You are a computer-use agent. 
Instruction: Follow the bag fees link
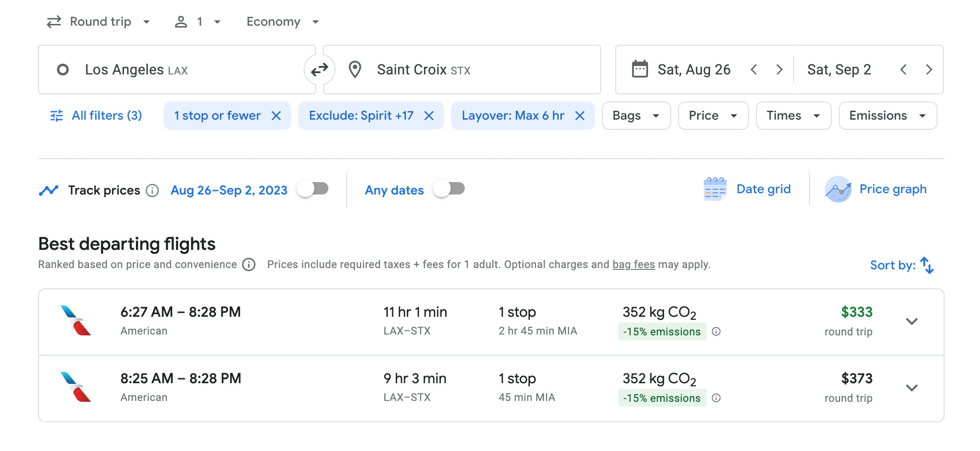(x=633, y=264)
